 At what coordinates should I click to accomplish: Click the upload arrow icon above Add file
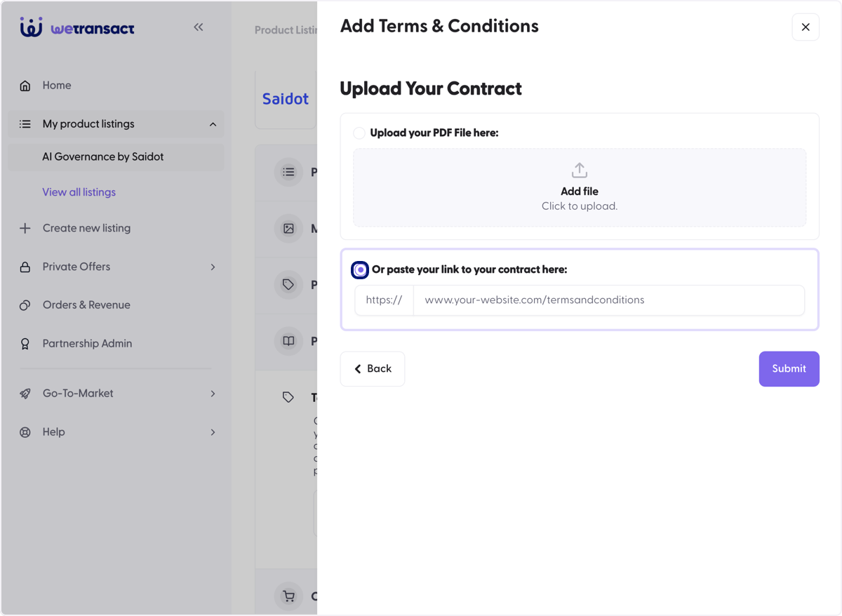[580, 170]
